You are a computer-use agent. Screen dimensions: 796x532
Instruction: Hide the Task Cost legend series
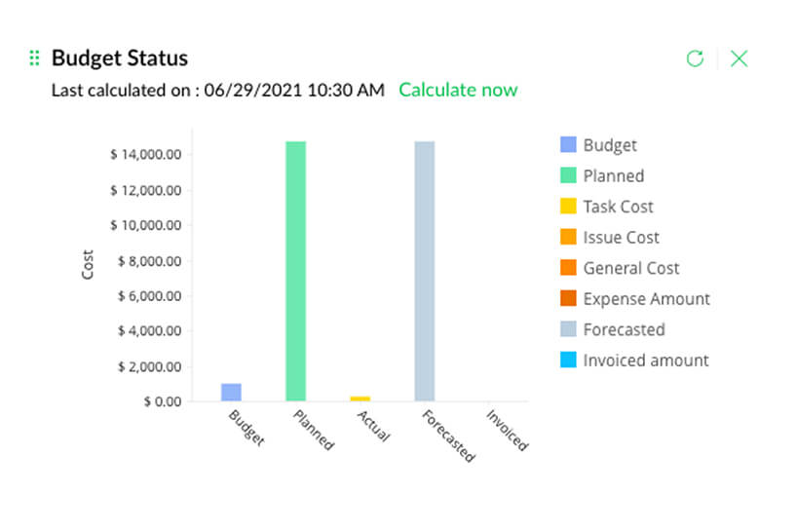(x=618, y=207)
